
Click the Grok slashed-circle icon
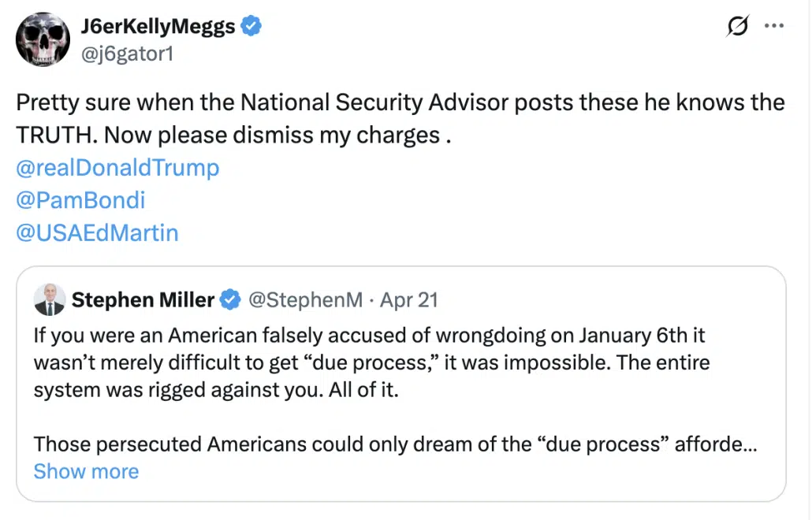[737, 27]
